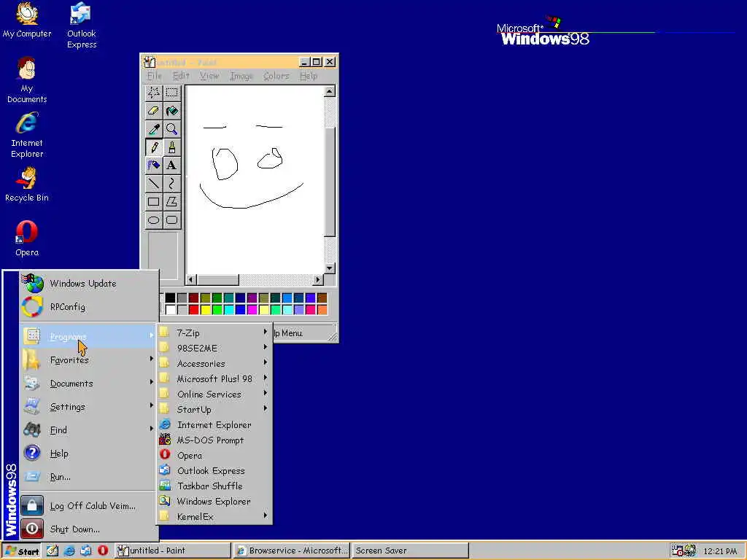Screen dimensions: 747x560
Task: Expand the Accessories submenu
Action: click(x=214, y=363)
